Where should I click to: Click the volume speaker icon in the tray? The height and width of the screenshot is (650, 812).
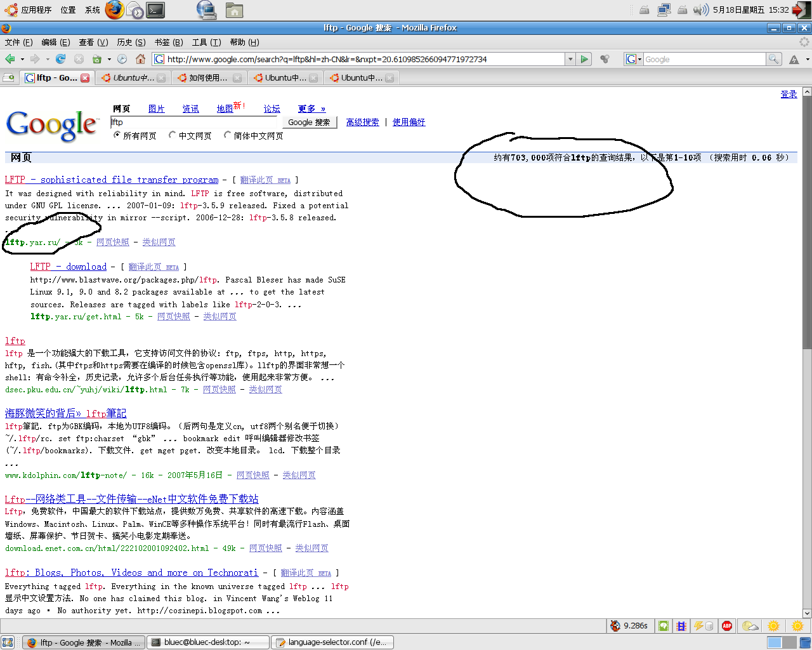click(700, 10)
